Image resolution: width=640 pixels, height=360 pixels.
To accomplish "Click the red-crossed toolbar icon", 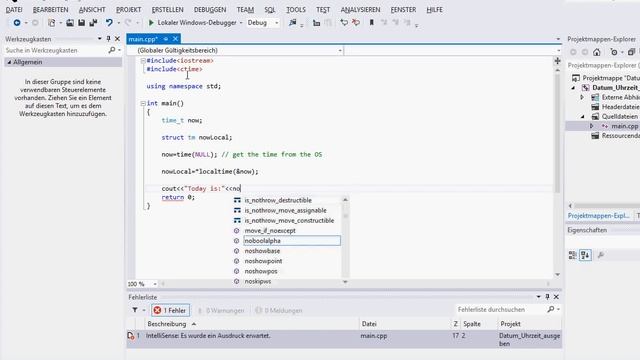I will pyautogui.click(x=356, y=23).
